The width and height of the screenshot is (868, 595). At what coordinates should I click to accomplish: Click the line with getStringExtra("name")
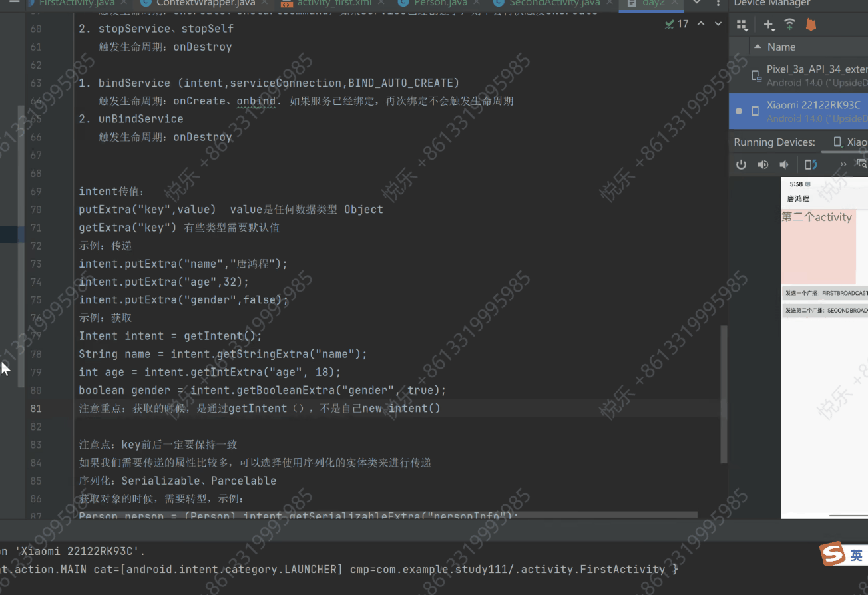coord(223,354)
